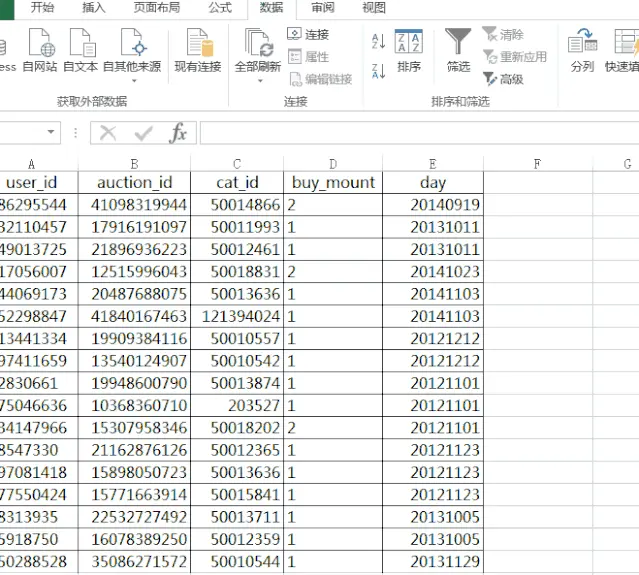This screenshot has height=575, width=639.
Task: Select cell with 20141023
Action: (433, 271)
